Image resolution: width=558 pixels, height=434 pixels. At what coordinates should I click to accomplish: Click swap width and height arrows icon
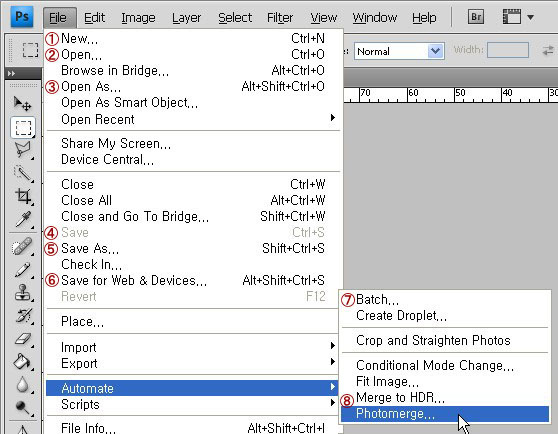[548, 51]
